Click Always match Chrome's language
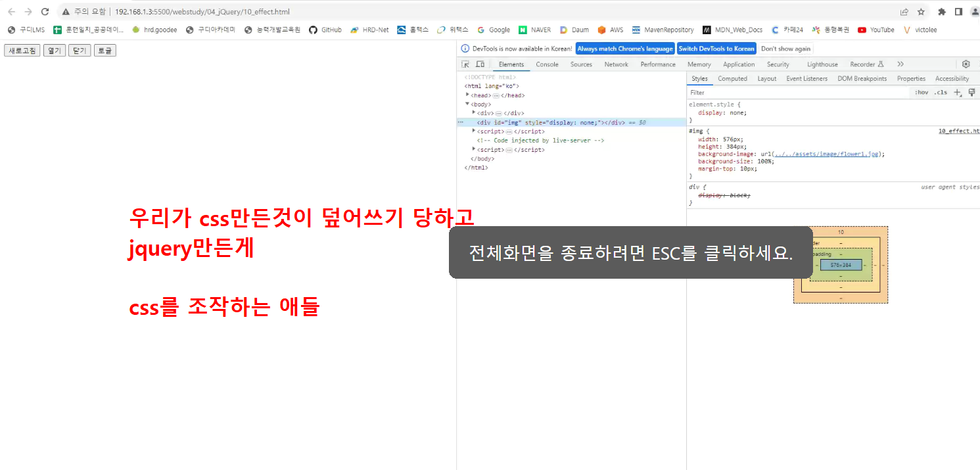Image resolution: width=980 pixels, height=470 pixels. point(625,49)
